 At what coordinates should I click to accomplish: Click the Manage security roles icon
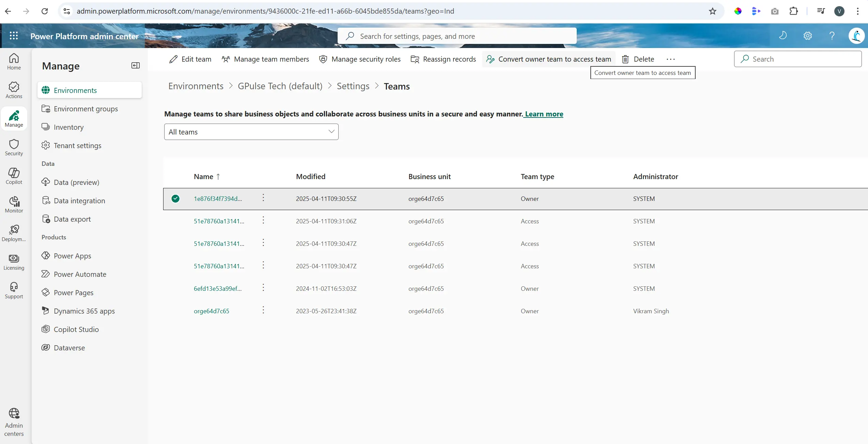(x=322, y=59)
